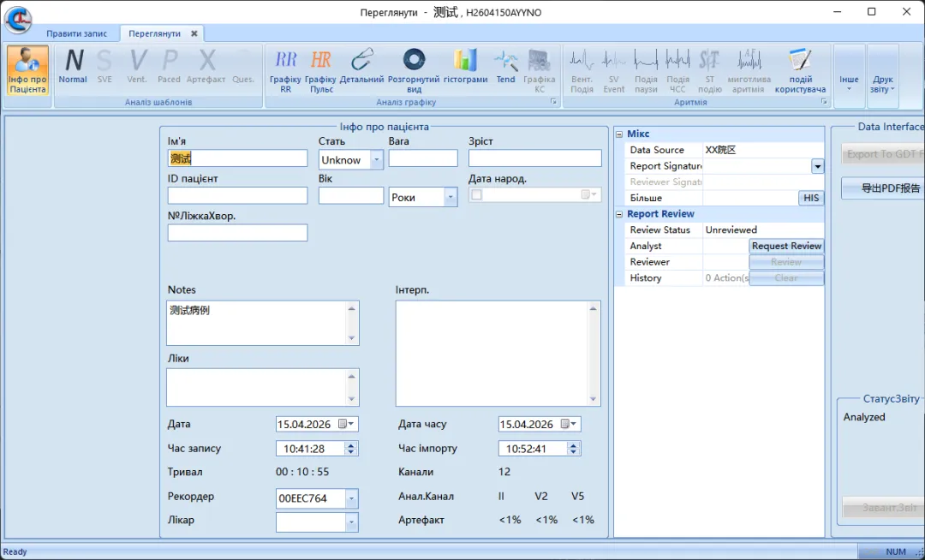The width and height of the screenshot is (925, 560).
Task: Open the Подія ЧСС icon
Action: tap(677, 70)
